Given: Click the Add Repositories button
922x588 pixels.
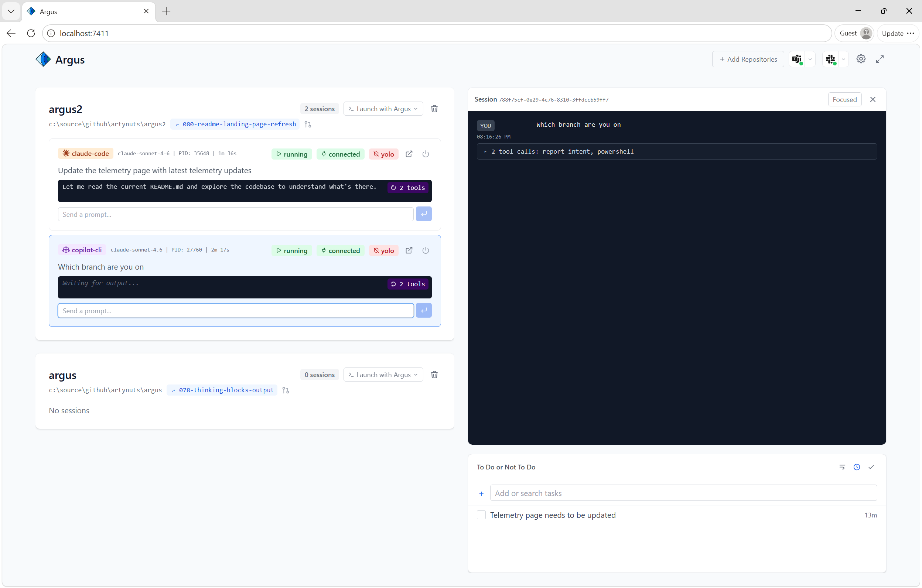Looking at the screenshot, I should [x=748, y=59].
